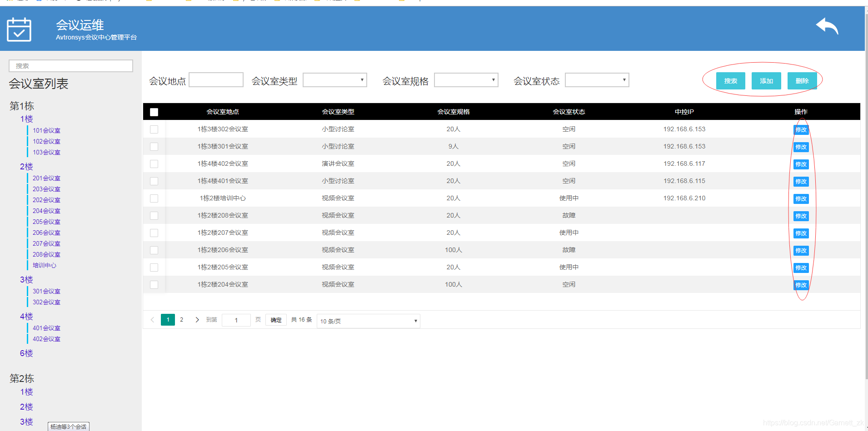The height and width of the screenshot is (431, 868).
Task: Click the 会议地点 input field
Action: [x=216, y=80]
